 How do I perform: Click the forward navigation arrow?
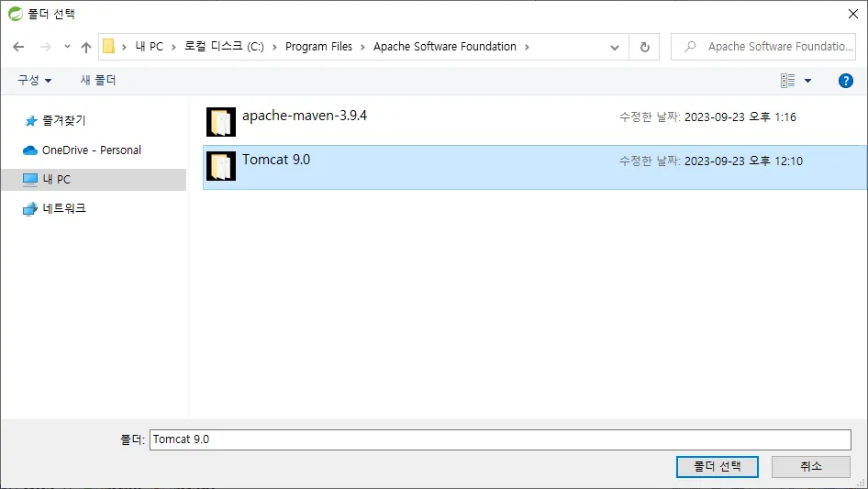click(x=45, y=47)
